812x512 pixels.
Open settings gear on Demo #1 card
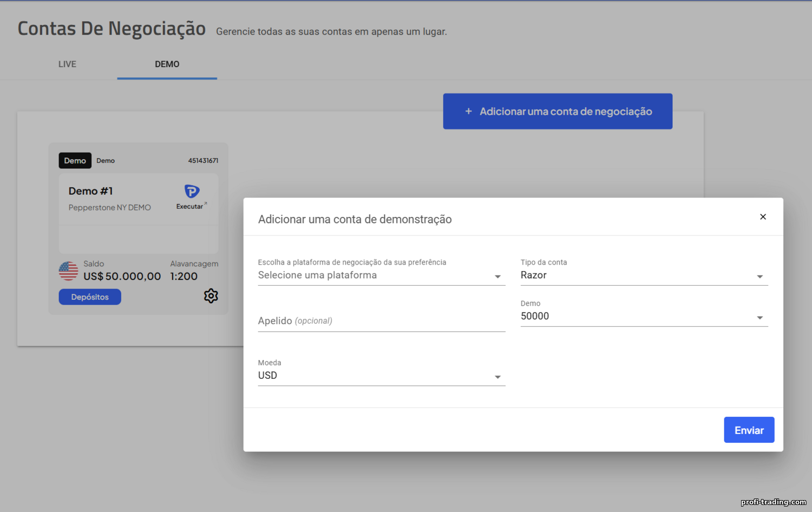pyautogui.click(x=211, y=296)
